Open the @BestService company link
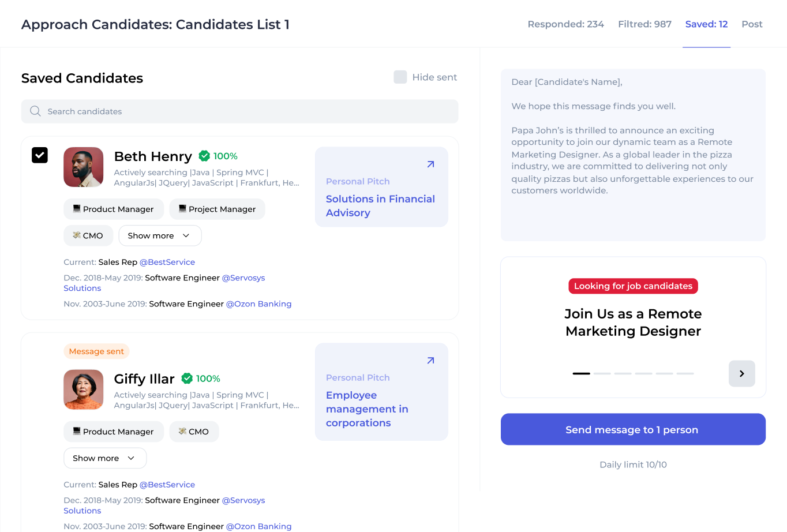 [167, 262]
